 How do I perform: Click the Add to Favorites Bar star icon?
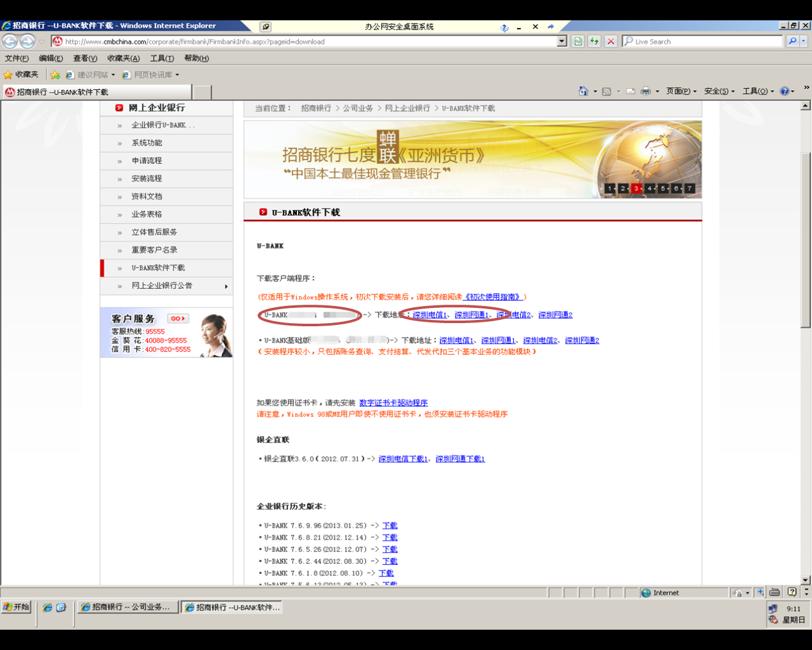coord(55,74)
